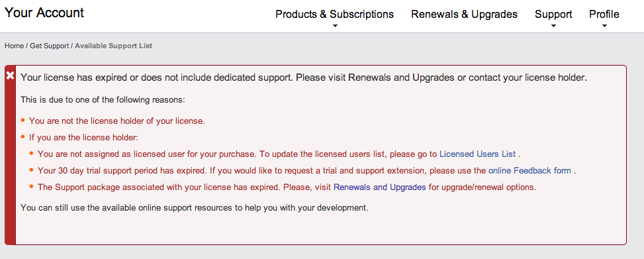Screen dimensions: 644x259
Task: Expand the Profile menu arrow
Action: tap(604, 26)
